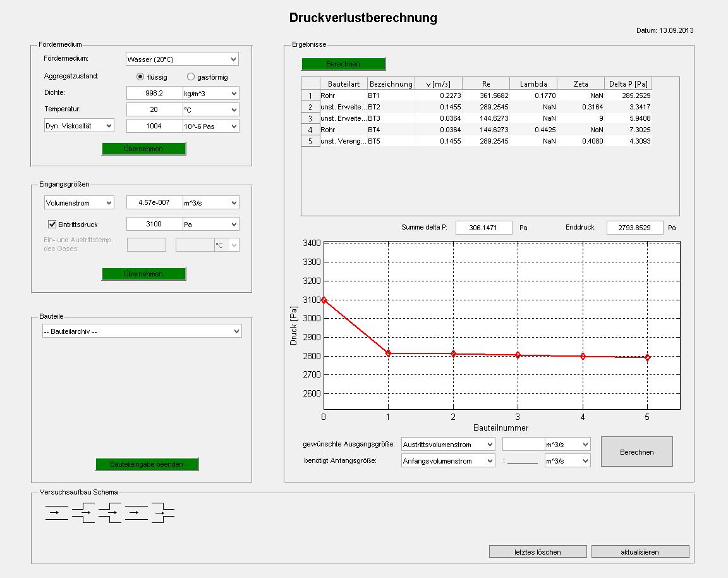Image resolution: width=728 pixels, height=578 pixels.
Task: Select row 1 header in results table
Action: 310,95
